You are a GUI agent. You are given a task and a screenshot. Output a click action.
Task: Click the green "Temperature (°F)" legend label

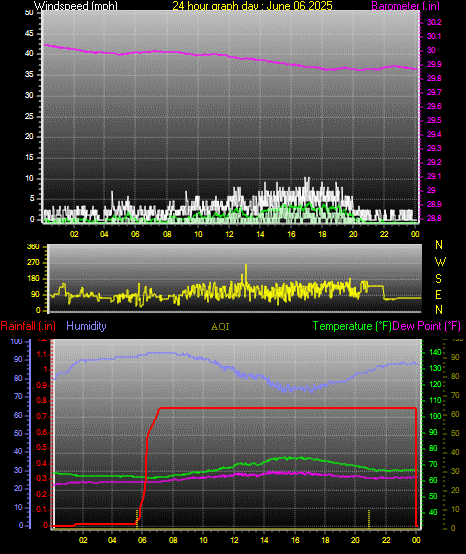[352, 326]
